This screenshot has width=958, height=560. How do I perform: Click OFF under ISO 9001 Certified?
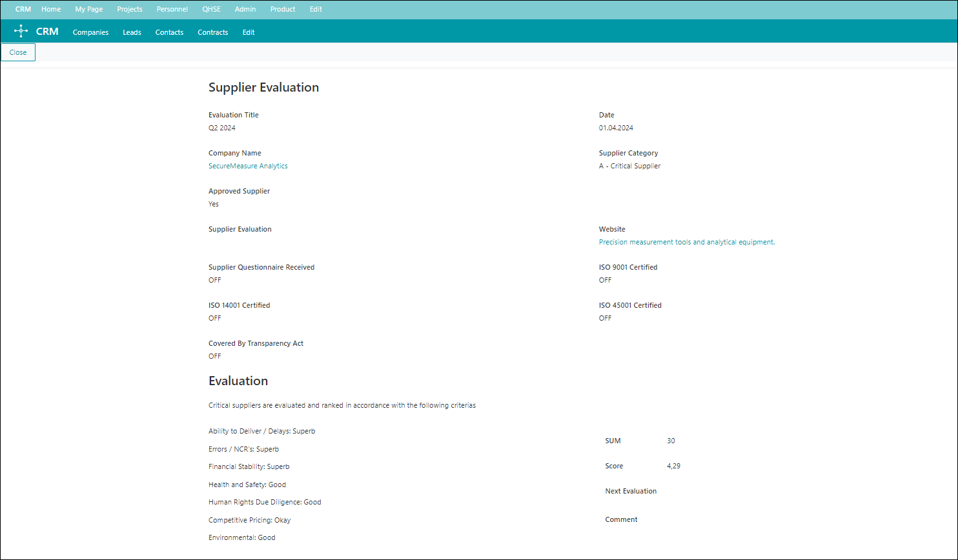605,280
